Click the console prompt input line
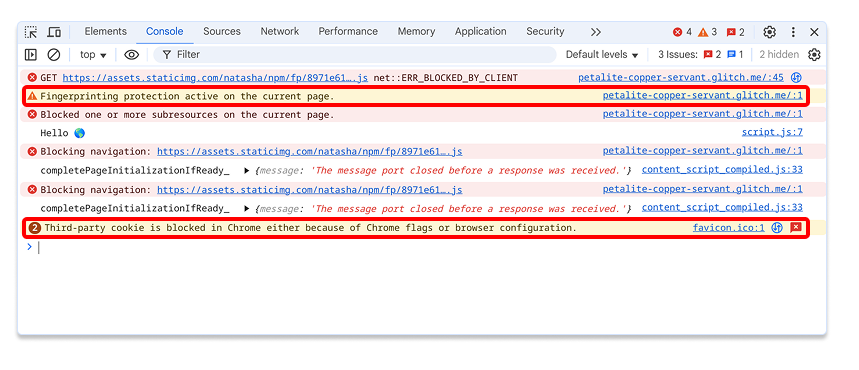The image size is (859, 370). pyautogui.click(x=422, y=248)
